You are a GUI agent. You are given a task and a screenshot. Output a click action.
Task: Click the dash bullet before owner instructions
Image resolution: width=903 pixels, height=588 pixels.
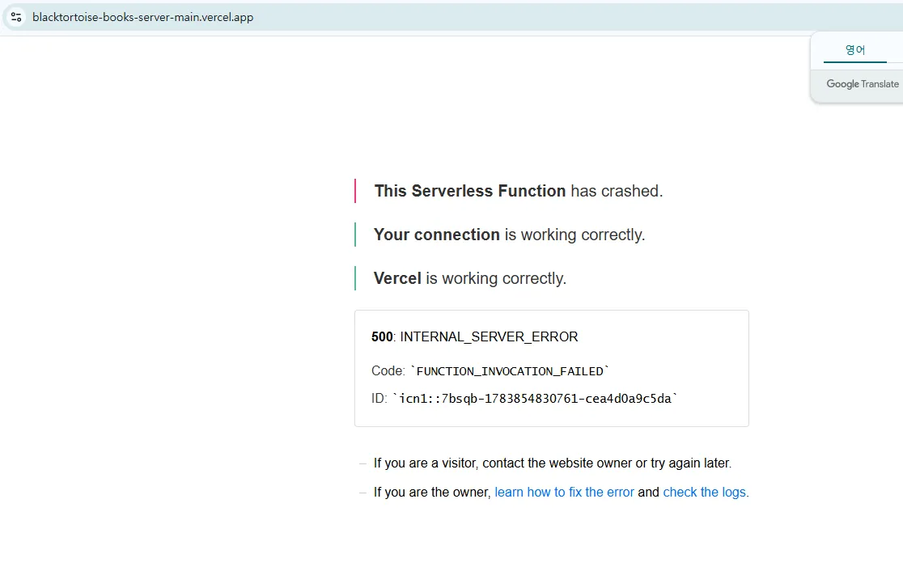pos(362,493)
